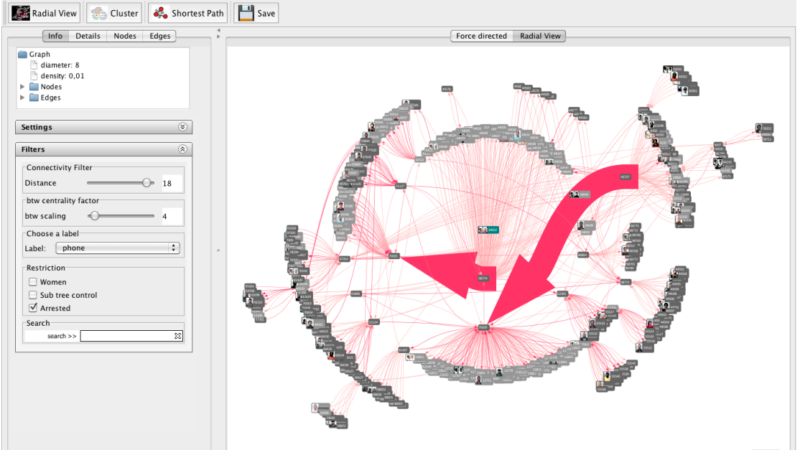Run the Cluster tool
This screenshot has height=450, width=800.
click(x=114, y=13)
